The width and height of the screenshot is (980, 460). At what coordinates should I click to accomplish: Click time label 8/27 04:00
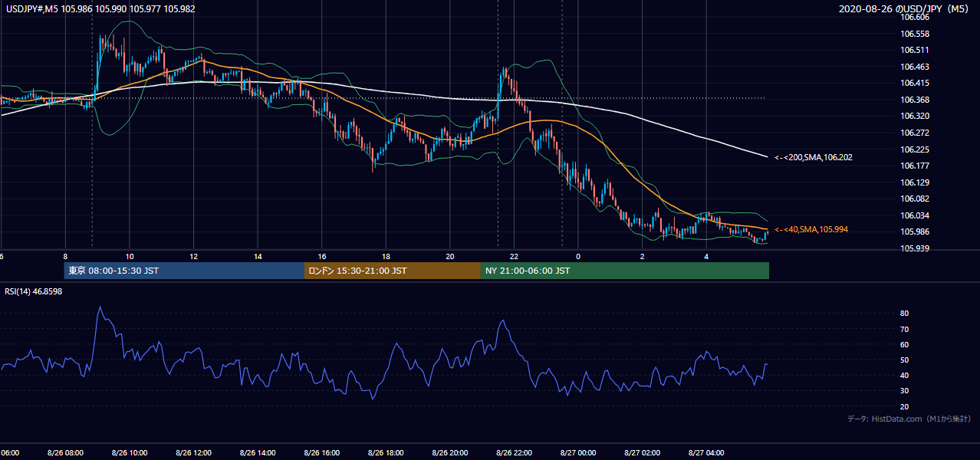tap(705, 453)
